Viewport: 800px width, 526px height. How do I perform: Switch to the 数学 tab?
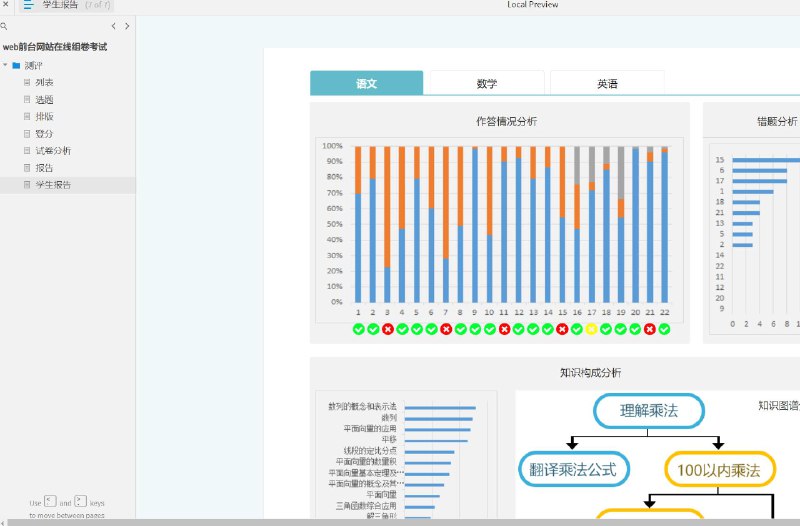coord(487,83)
